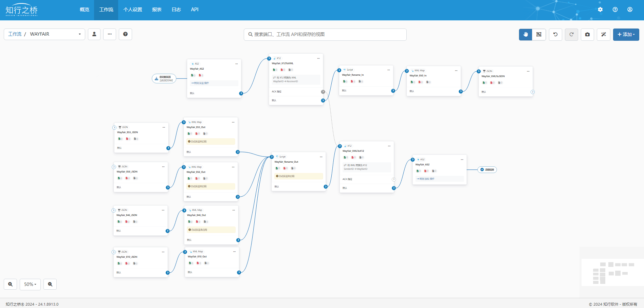This screenshot has height=308, width=644.
Task: Open the 50% zoom level dropdown
Action: (x=30, y=284)
